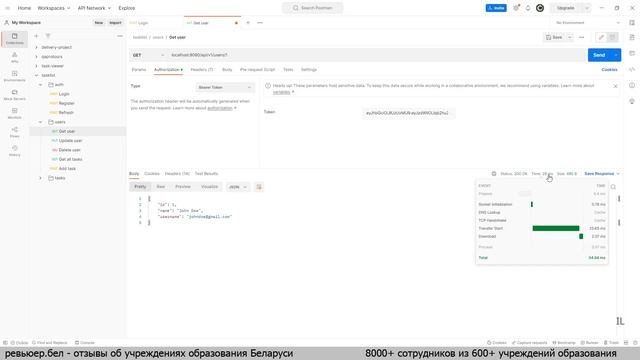640x360 pixels.
Task: Open the Collections sidebar tab
Action: 14,39
